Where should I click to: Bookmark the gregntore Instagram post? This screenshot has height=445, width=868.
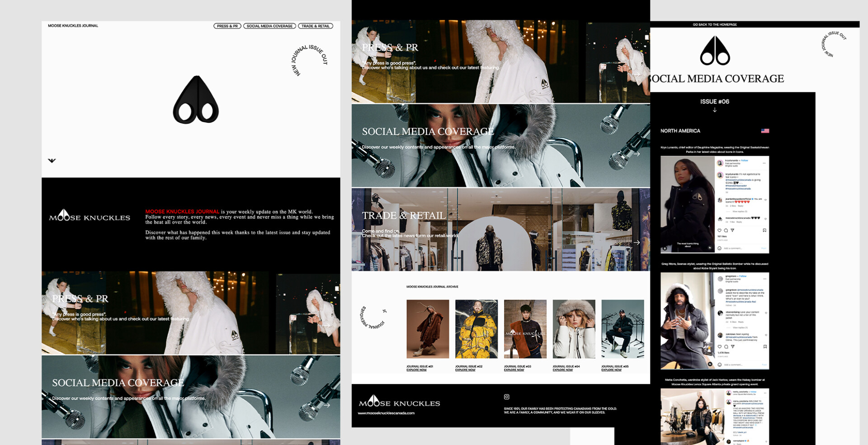pyautogui.click(x=764, y=347)
